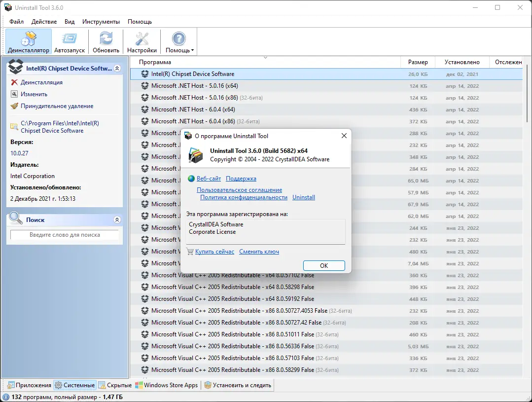Click the broom icon next to Принудительное удаление
This screenshot has width=532, height=402.
coord(14,106)
